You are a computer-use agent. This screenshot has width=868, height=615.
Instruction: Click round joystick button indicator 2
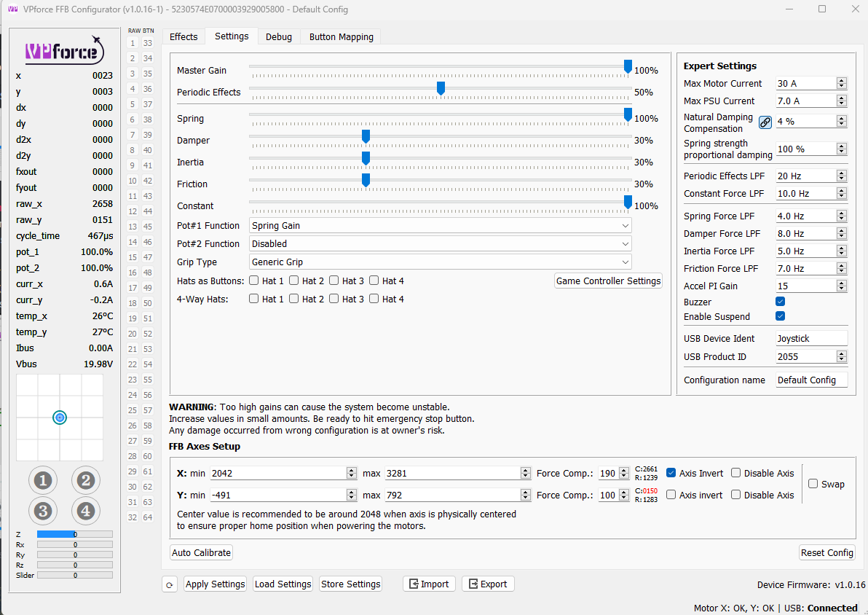pyautogui.click(x=85, y=480)
